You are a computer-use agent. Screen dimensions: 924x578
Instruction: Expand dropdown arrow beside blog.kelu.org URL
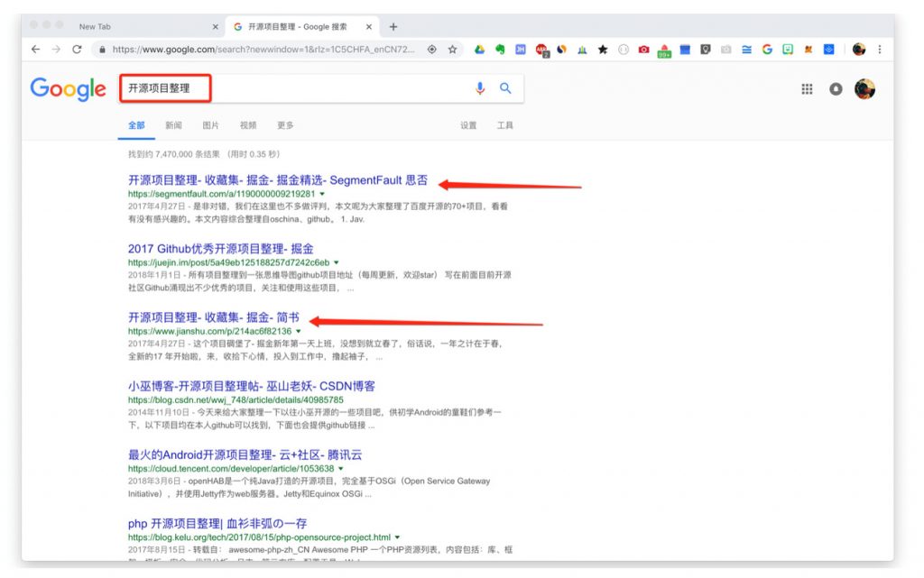click(x=397, y=537)
